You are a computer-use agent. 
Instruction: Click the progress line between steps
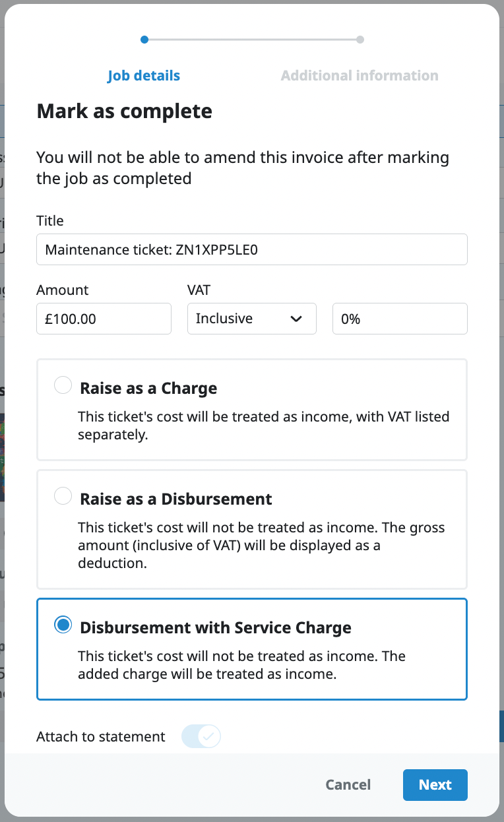pos(252,40)
